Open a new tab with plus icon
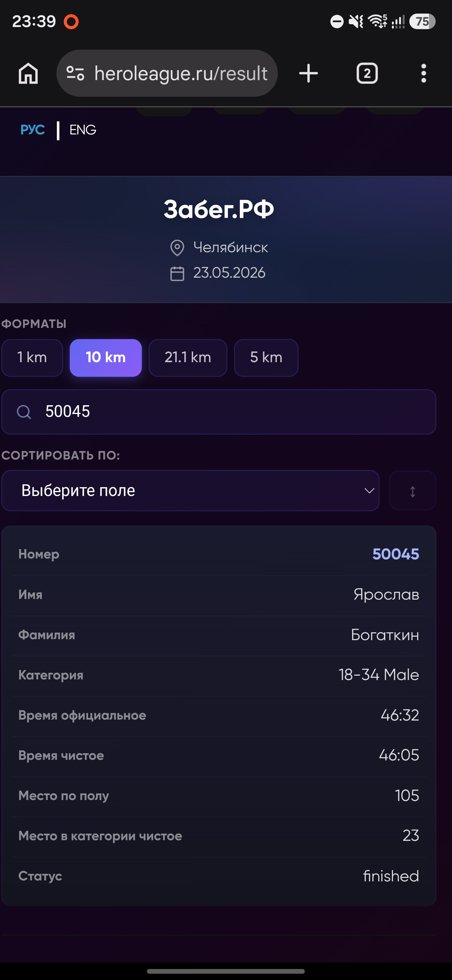 (308, 73)
